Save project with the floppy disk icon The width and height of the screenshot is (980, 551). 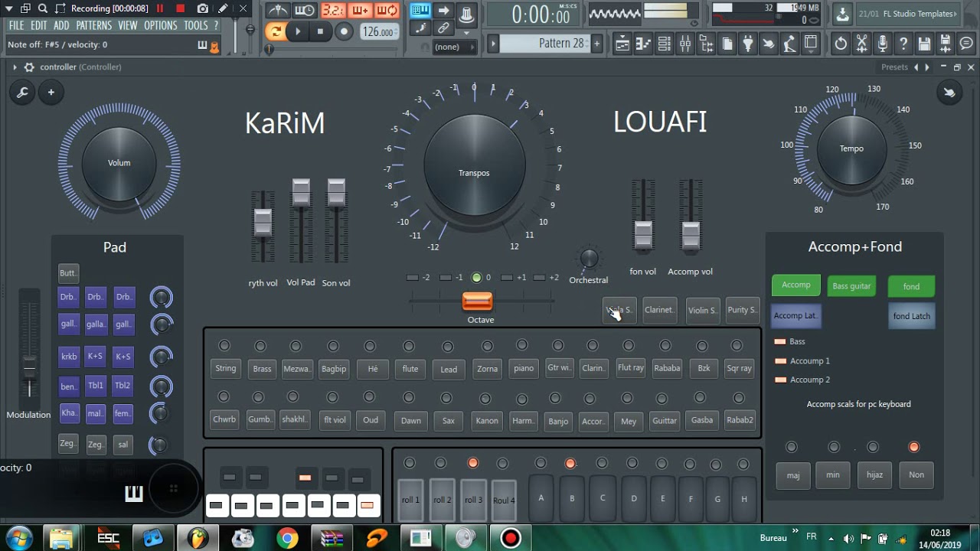tap(924, 44)
